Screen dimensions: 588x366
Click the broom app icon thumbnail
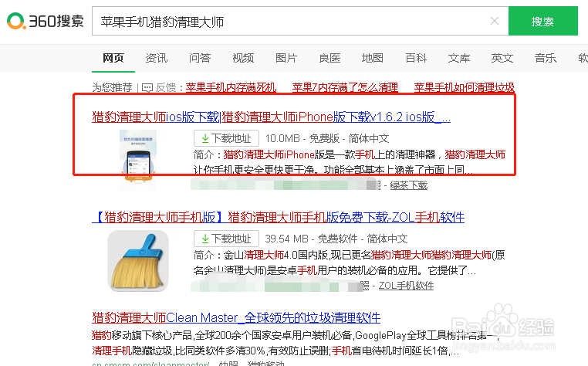coord(138,261)
